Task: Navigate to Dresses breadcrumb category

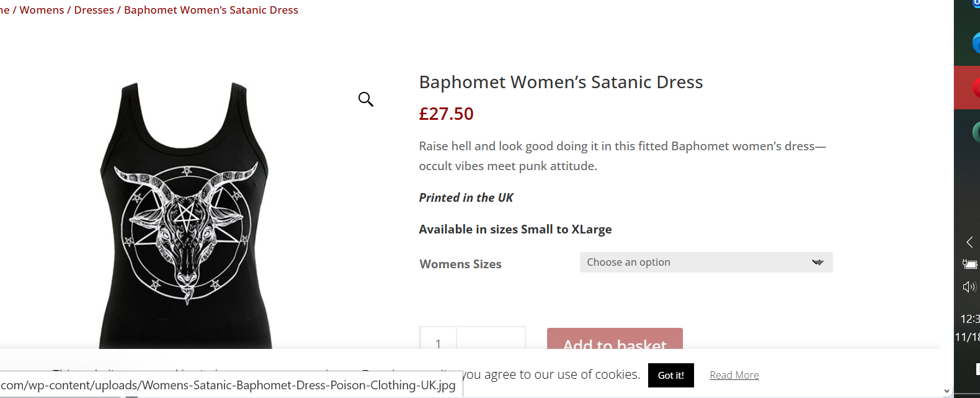Action: pyautogui.click(x=94, y=10)
